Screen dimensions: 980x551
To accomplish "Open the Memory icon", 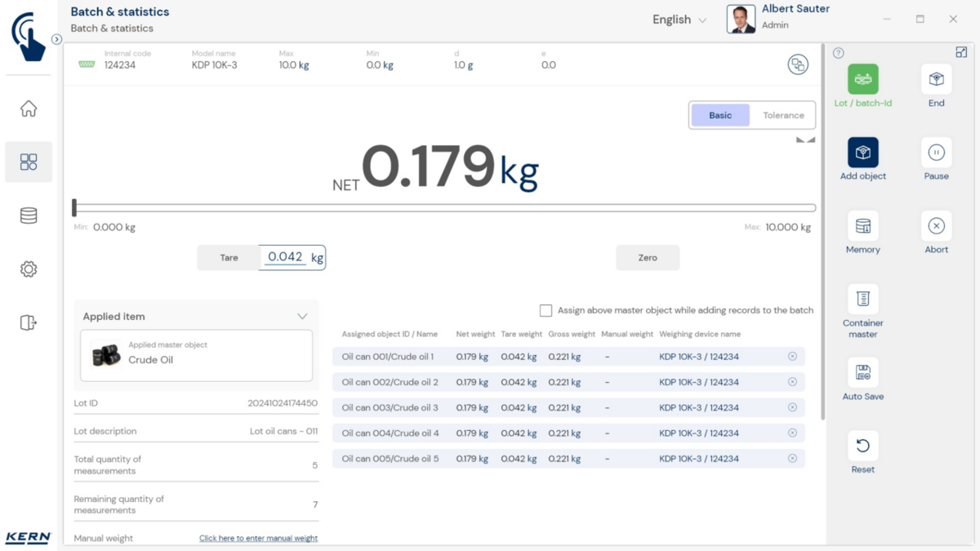I will coord(862,226).
